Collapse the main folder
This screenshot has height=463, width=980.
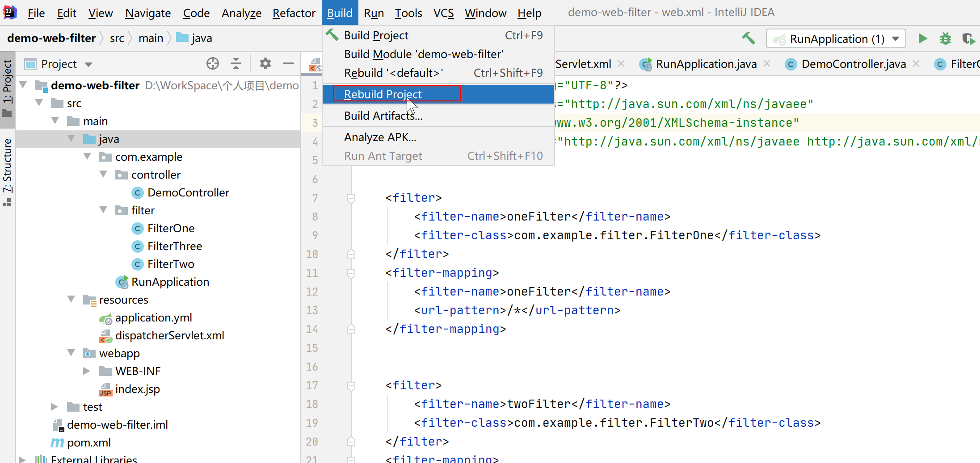pyautogui.click(x=55, y=121)
